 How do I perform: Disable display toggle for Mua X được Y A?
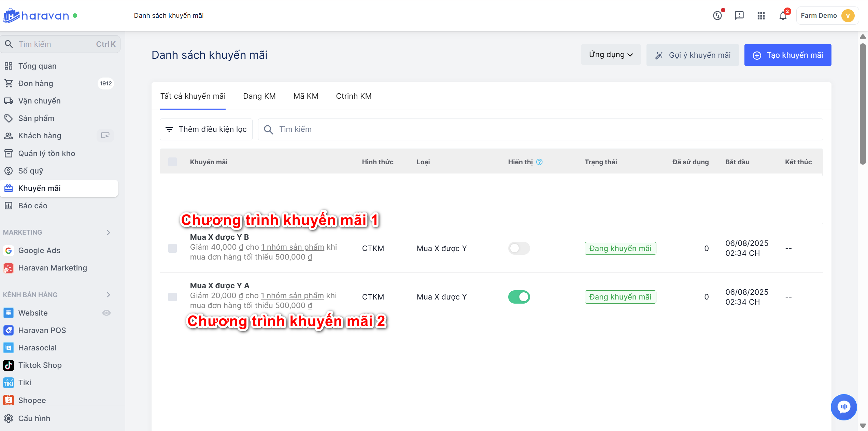[x=519, y=297]
